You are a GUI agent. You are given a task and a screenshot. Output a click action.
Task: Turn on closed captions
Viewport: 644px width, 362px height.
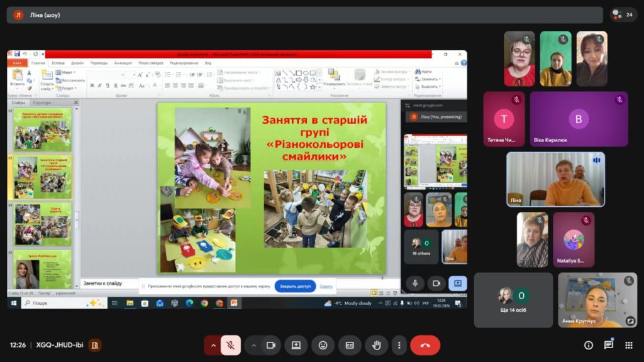[350, 345]
